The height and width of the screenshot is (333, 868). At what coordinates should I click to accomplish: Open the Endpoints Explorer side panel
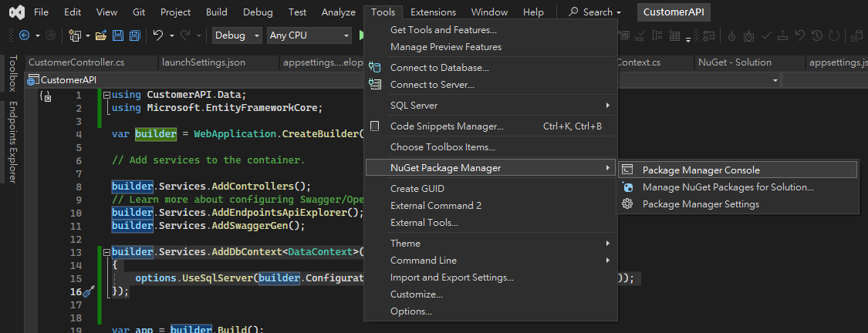tap(12, 142)
